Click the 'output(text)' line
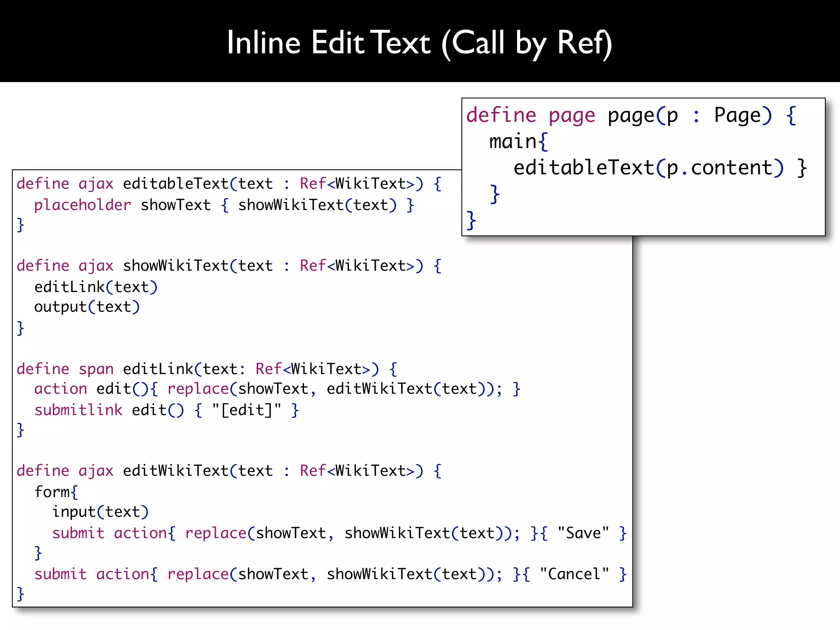840x630 pixels. pos(87,307)
